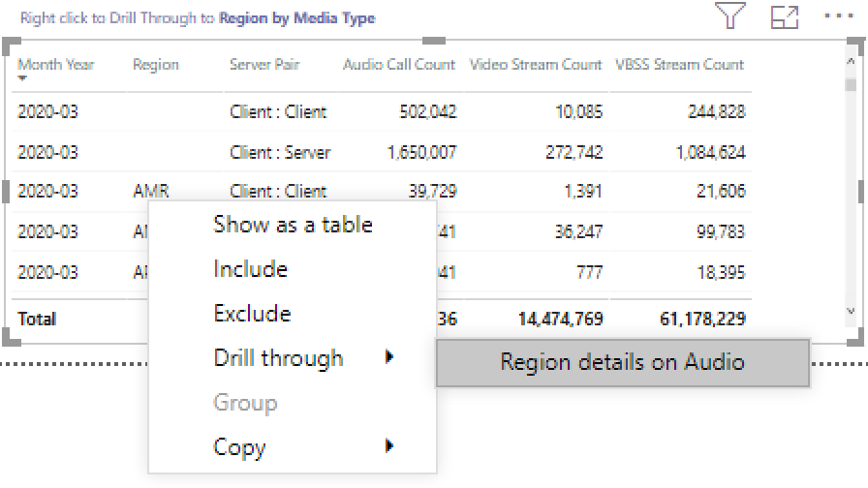
Task: Click the top-left corner resize handle
Action: tap(11, 46)
